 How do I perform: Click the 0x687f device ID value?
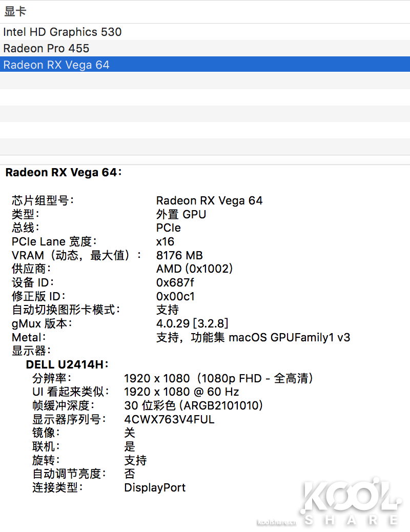point(175,282)
